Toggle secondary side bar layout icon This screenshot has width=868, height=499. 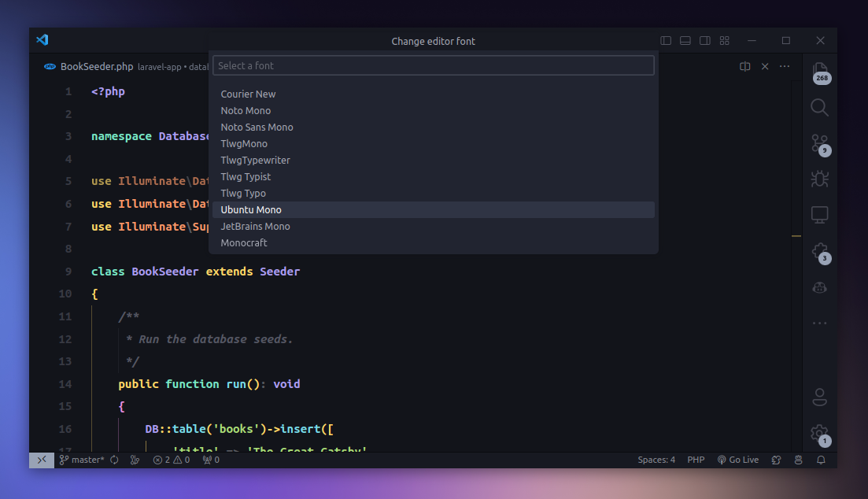[704, 40]
